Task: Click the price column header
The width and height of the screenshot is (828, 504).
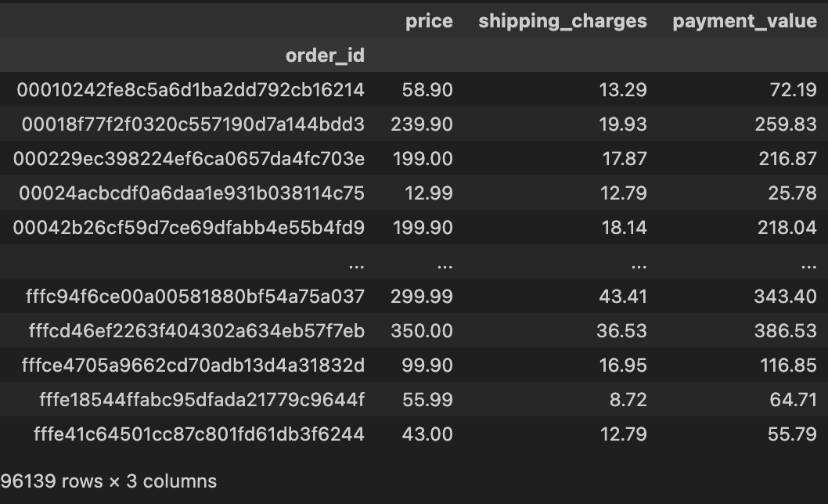Action: click(x=429, y=21)
